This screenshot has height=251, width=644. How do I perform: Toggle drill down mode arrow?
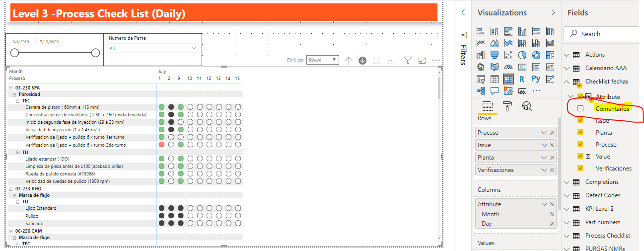click(362, 60)
